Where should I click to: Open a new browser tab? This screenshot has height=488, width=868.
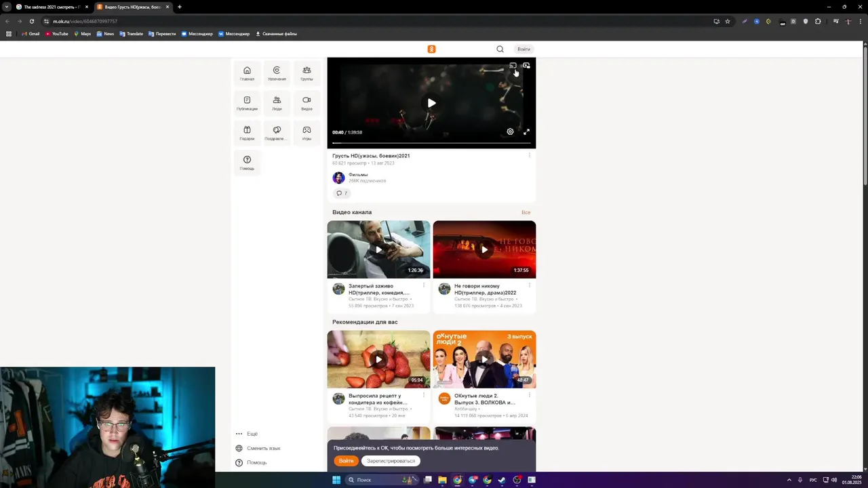pos(180,7)
